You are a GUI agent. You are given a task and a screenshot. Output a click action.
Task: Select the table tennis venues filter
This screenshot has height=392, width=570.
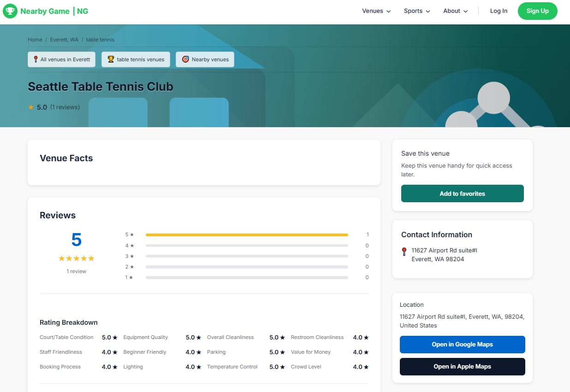136,59
